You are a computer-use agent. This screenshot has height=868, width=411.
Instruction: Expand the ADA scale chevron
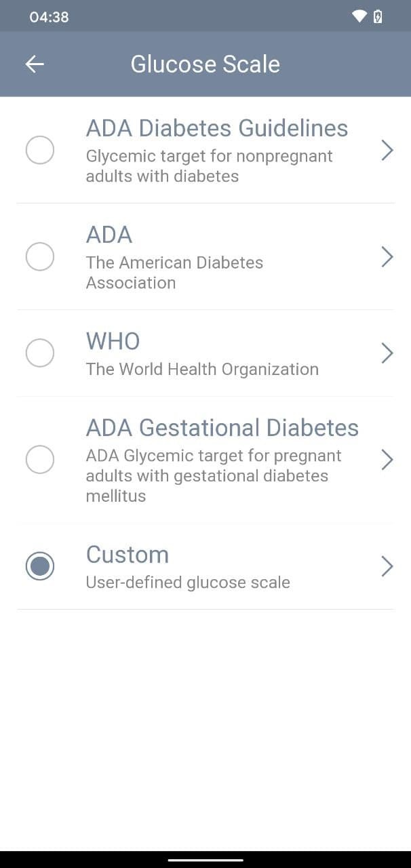pyautogui.click(x=387, y=256)
